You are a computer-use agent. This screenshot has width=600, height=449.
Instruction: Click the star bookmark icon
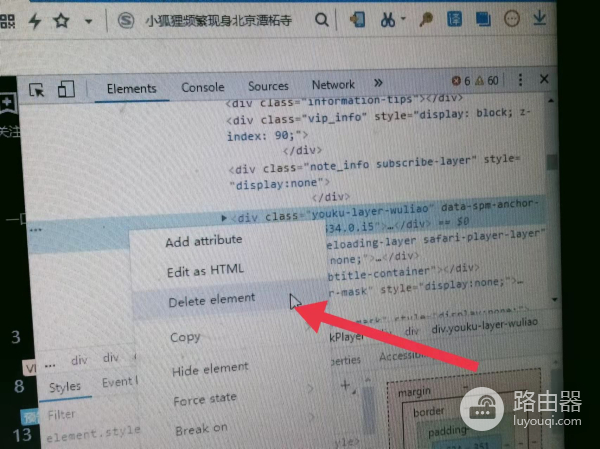61,20
